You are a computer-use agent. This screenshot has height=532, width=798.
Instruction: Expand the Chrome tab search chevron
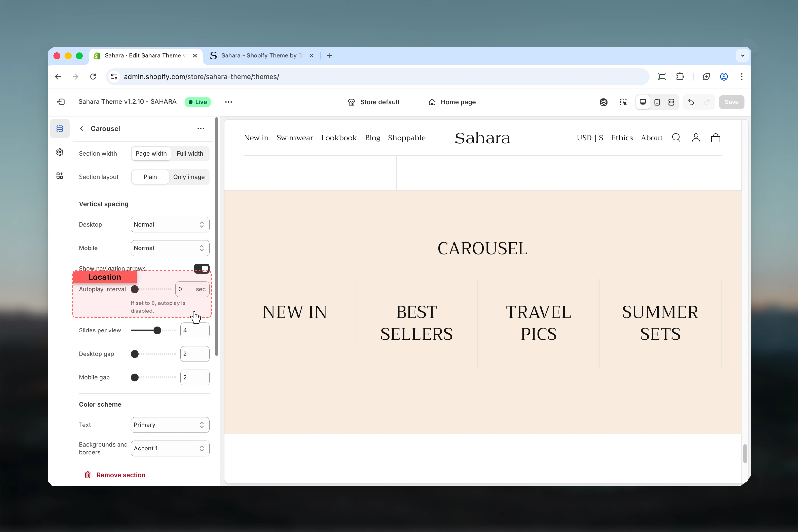[x=742, y=56]
